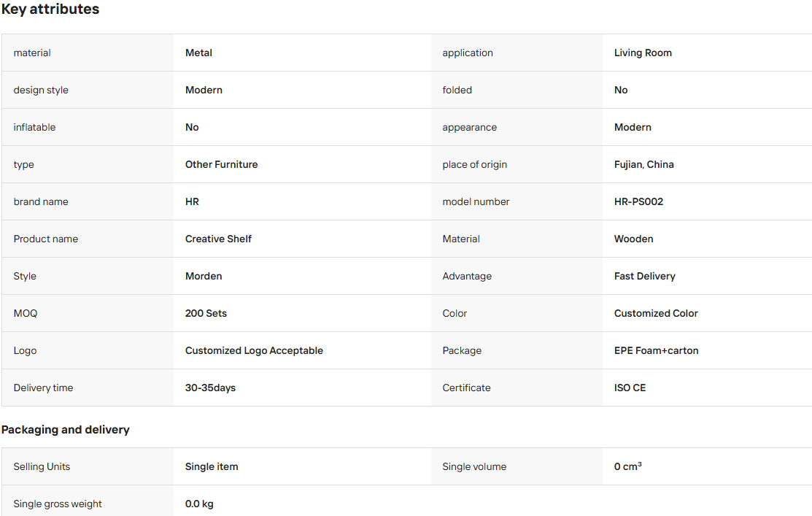Select model number HR-PS002
812x516 pixels.
tap(638, 201)
